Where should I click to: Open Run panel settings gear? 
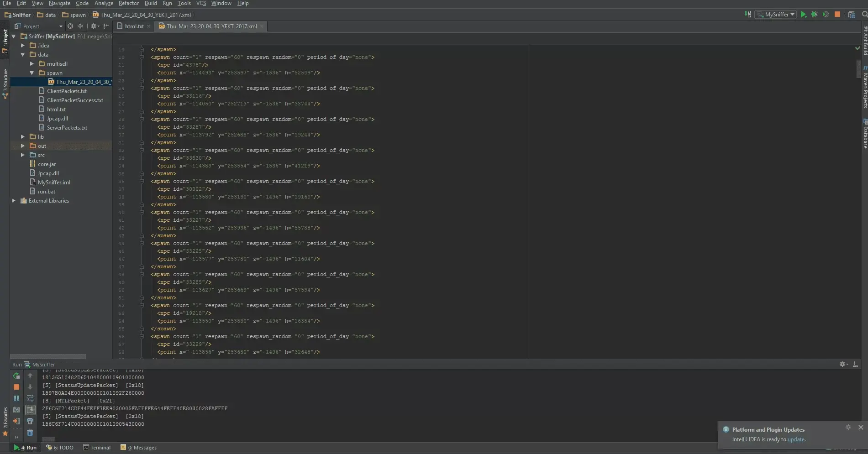(x=843, y=364)
